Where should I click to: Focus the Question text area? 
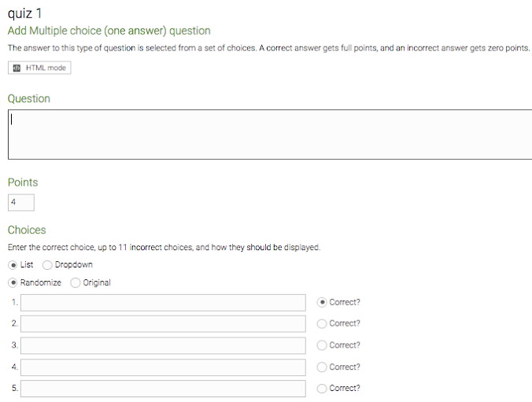(x=269, y=135)
